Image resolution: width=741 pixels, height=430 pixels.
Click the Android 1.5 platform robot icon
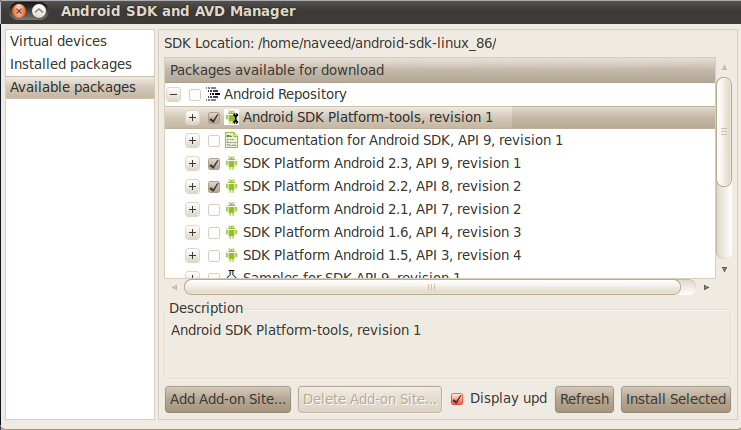pos(232,255)
